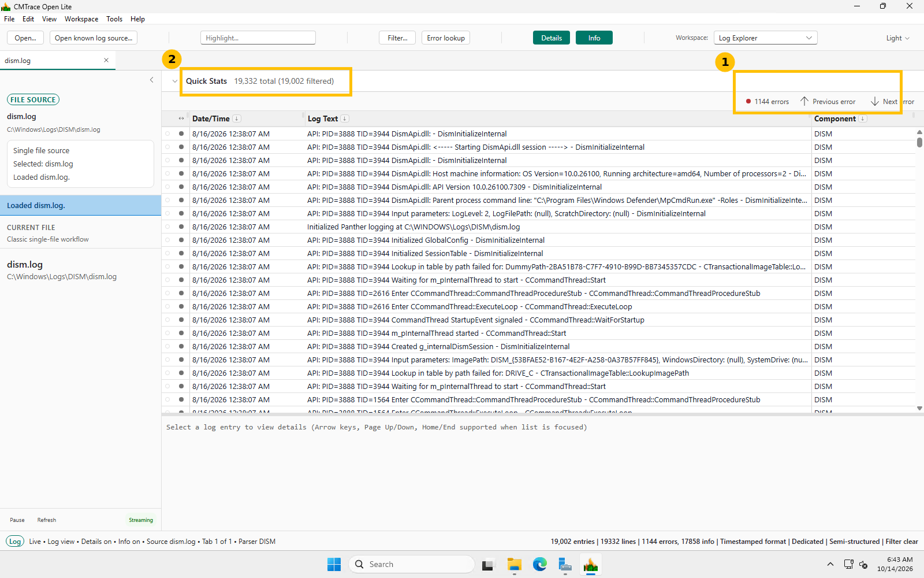Open the Workspace Log Explorer dropdown

tap(766, 38)
